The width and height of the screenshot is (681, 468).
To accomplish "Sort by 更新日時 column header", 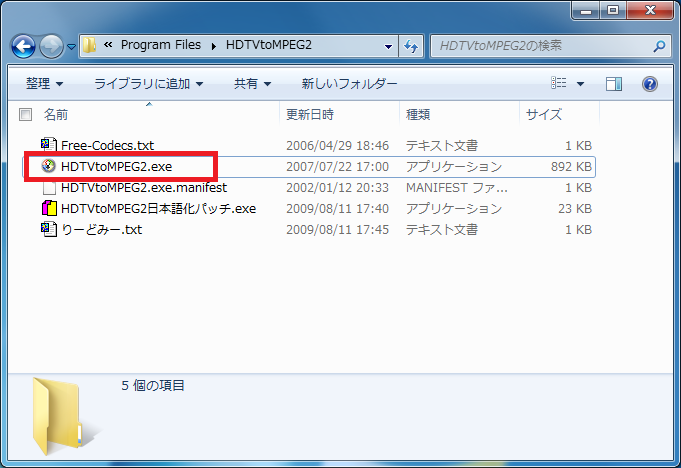I will (x=310, y=115).
